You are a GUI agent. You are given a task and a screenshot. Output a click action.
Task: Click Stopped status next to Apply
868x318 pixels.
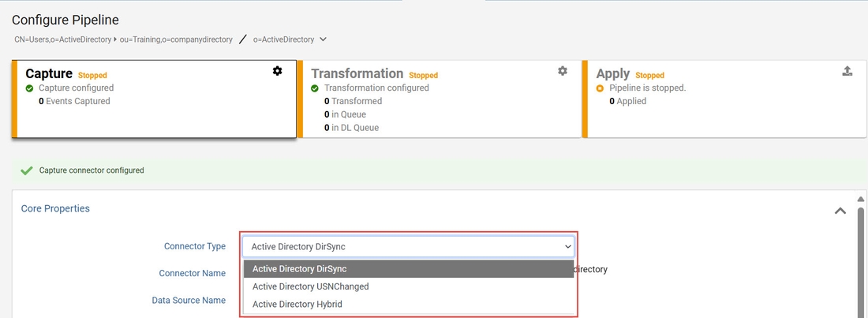650,75
